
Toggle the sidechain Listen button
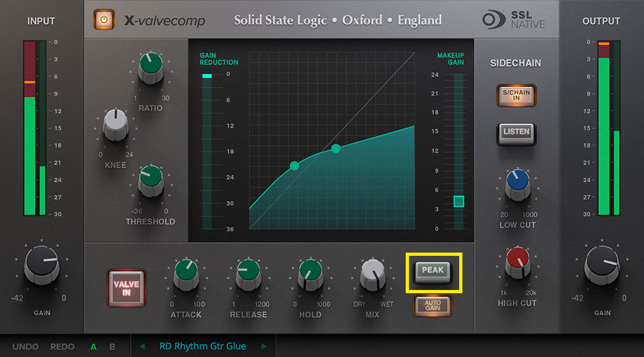[x=516, y=133]
